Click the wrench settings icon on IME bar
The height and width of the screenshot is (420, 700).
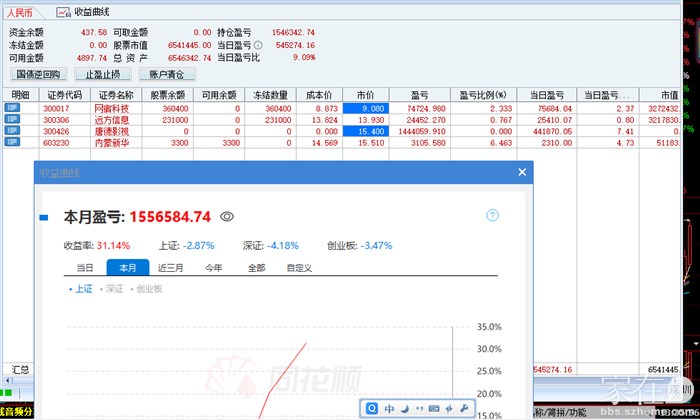coord(465,408)
